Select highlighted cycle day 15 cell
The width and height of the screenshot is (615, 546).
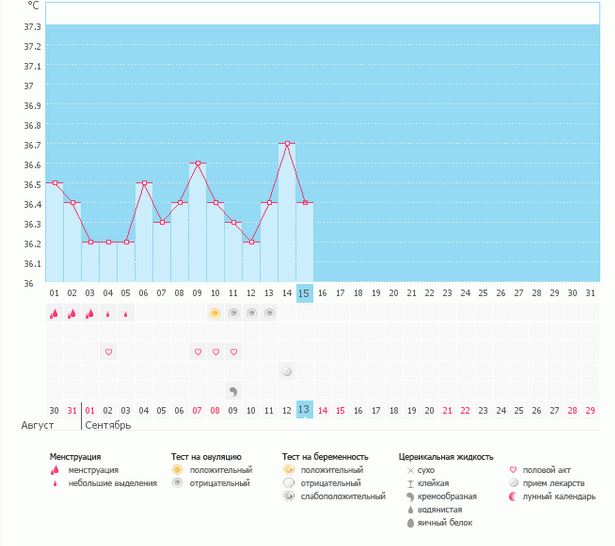point(305,292)
